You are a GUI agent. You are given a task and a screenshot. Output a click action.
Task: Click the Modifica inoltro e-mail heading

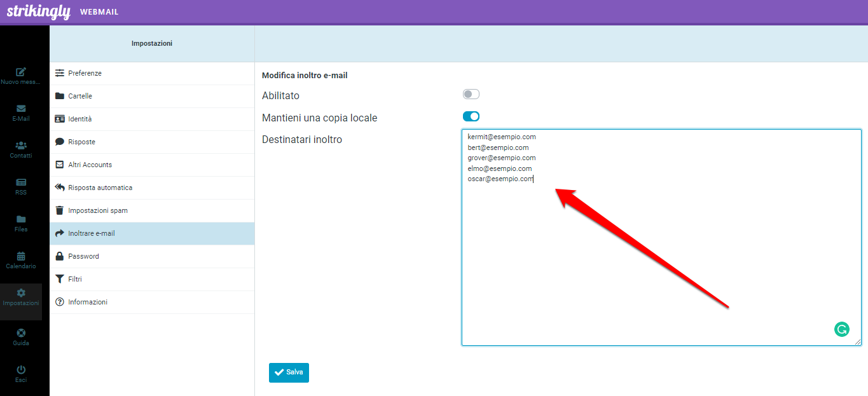tap(305, 75)
